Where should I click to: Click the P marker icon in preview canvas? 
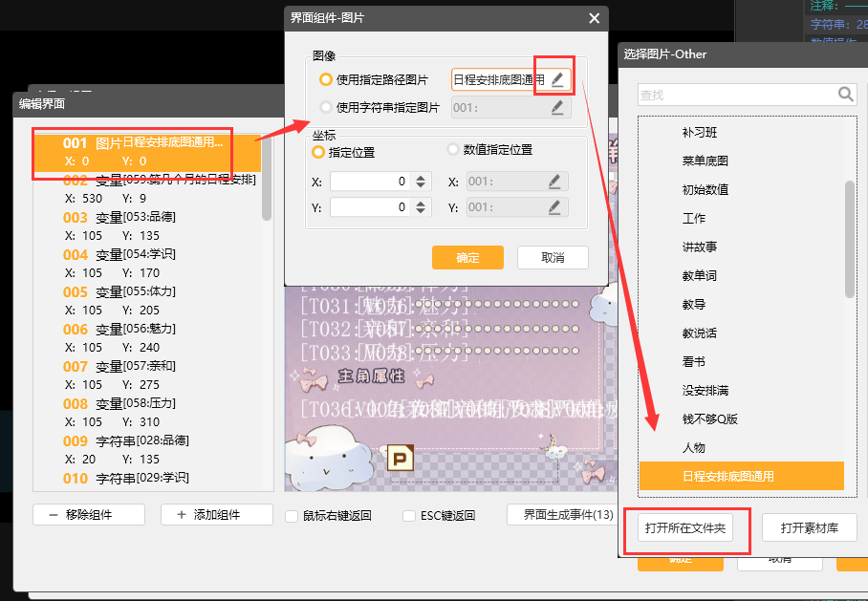point(401,459)
